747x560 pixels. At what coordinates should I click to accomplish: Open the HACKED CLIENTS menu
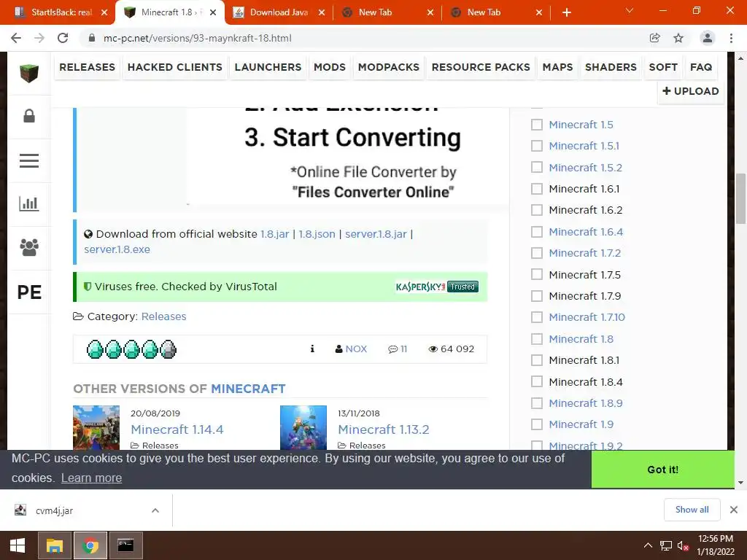coord(175,67)
